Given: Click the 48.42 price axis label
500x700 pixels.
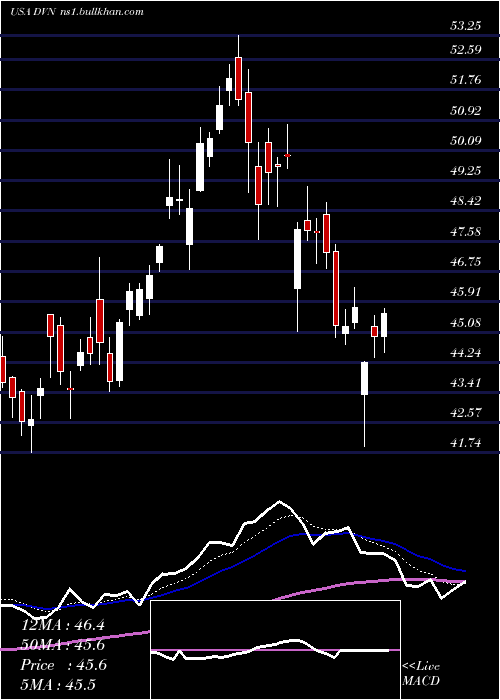Looking at the screenshot, I should click(x=466, y=201).
